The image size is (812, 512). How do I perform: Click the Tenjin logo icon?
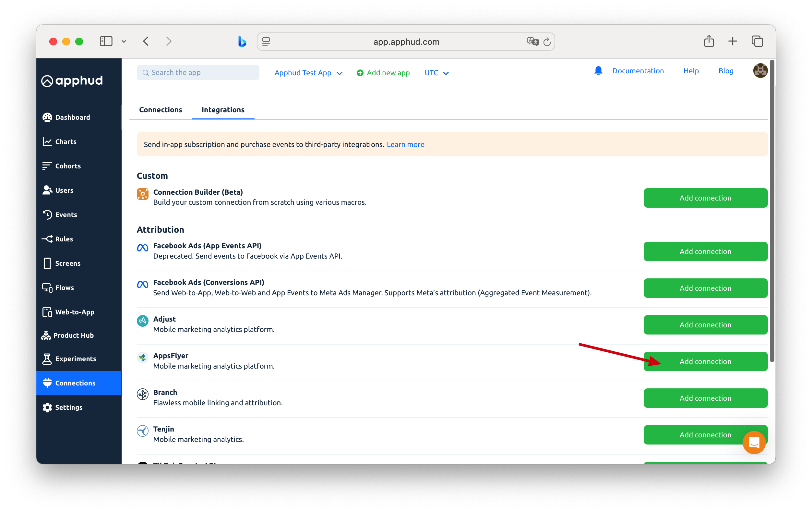[143, 431]
